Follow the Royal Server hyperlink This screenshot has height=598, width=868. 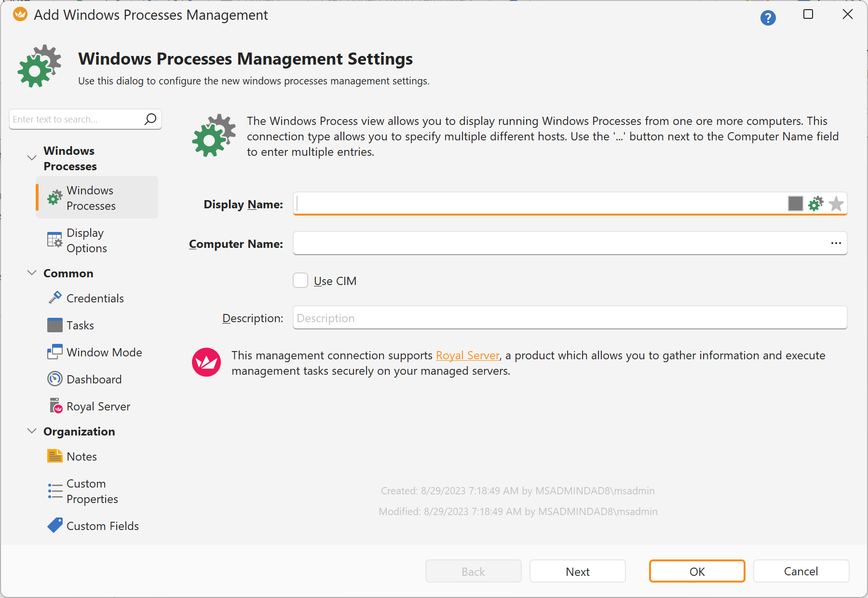coord(467,355)
